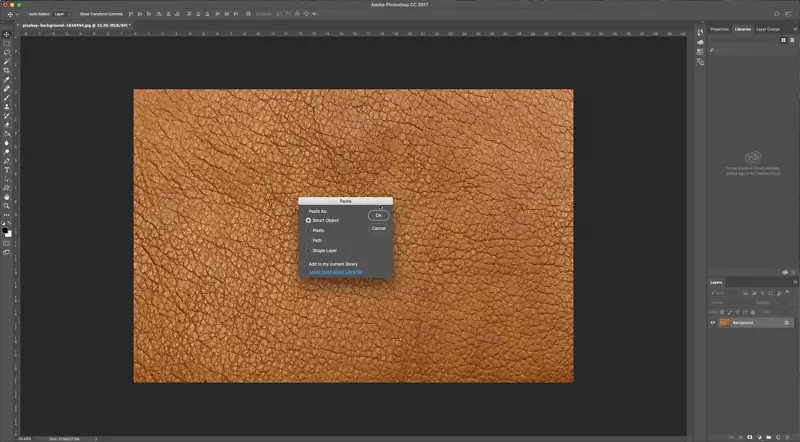
Task: Switch Libraries panel to grid view
Action: pos(783,40)
